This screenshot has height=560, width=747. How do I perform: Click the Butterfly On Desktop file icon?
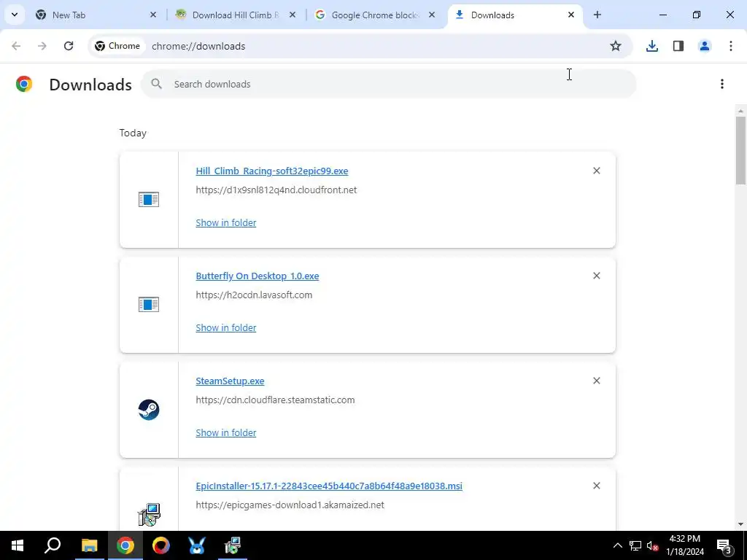pyautogui.click(x=149, y=304)
